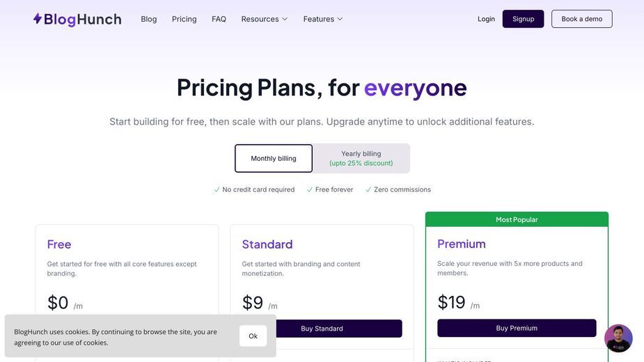Click Buy Premium button
Image resolution: width=644 pixels, height=362 pixels.
517,328
